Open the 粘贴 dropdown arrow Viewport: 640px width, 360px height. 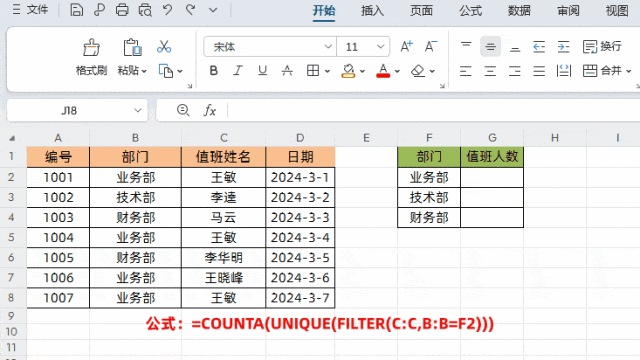pos(144,71)
